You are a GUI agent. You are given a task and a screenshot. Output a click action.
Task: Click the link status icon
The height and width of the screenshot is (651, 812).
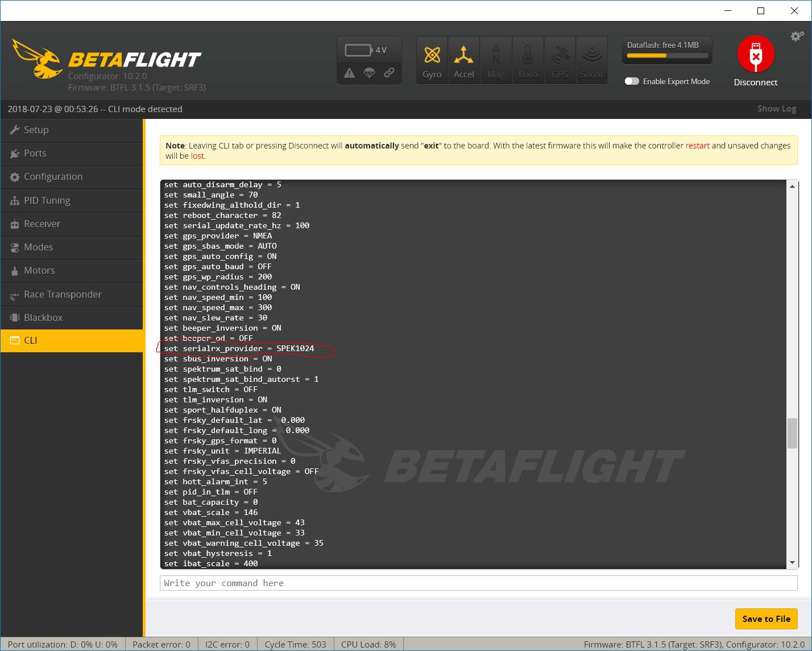(389, 73)
